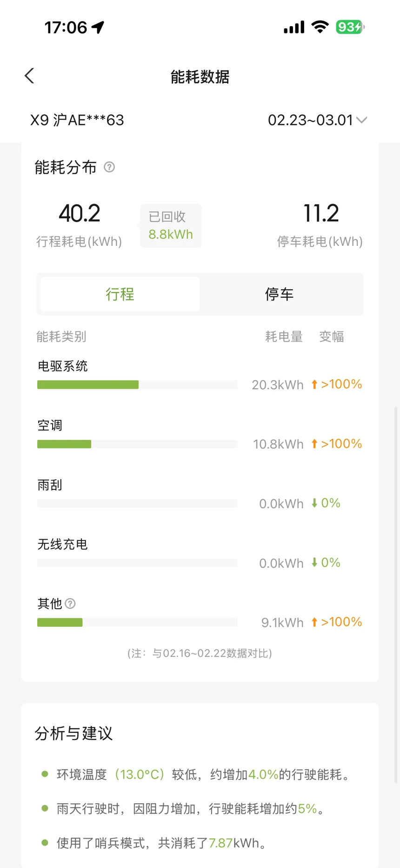Tap the cellular signal bars icon

pyautogui.click(x=294, y=27)
